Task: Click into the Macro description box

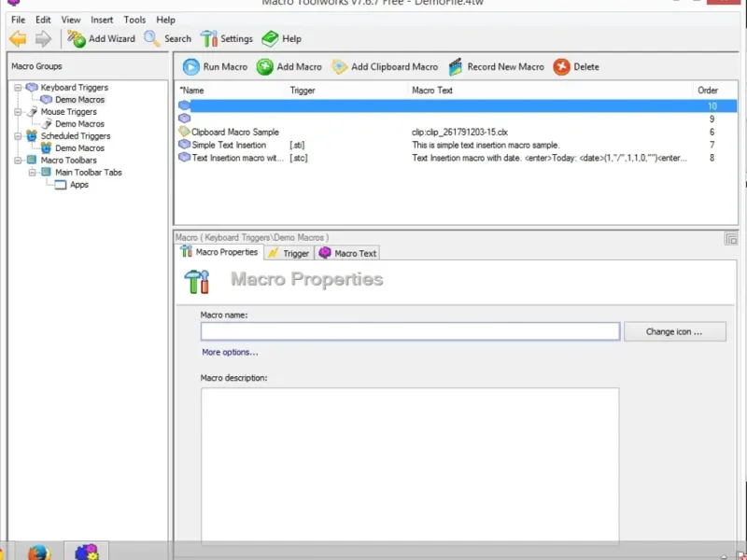Action: [410, 467]
